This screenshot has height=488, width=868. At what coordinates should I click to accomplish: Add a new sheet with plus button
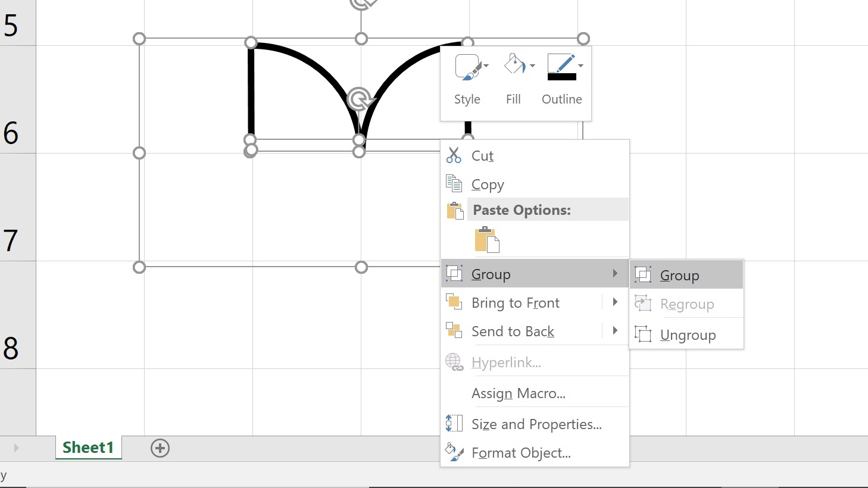pyautogui.click(x=160, y=448)
